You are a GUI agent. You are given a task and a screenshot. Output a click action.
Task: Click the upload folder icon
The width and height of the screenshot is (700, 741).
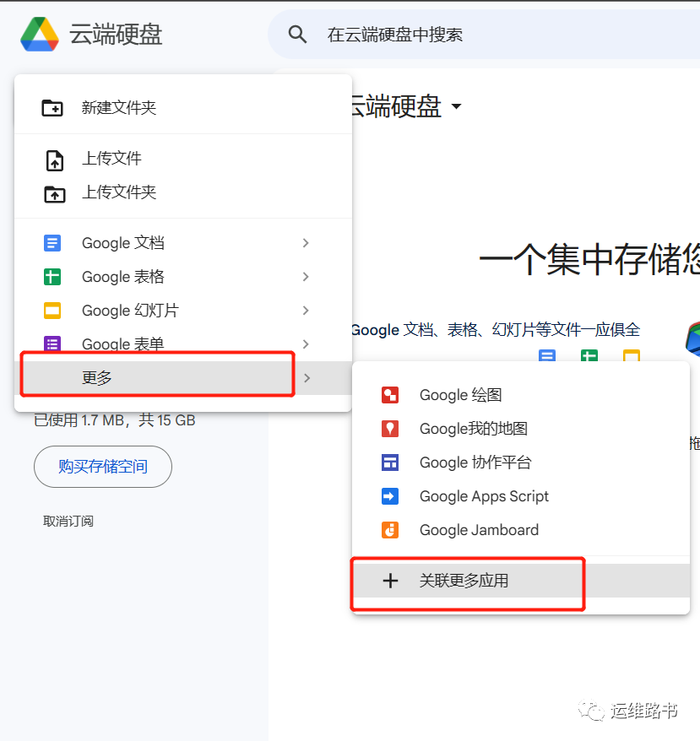click(x=55, y=194)
